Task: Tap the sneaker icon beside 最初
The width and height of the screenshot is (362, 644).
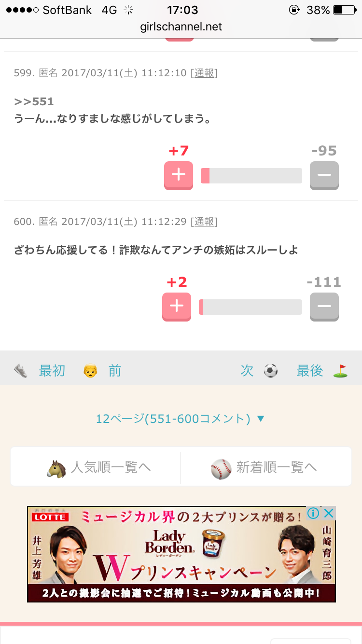Action: (x=21, y=371)
